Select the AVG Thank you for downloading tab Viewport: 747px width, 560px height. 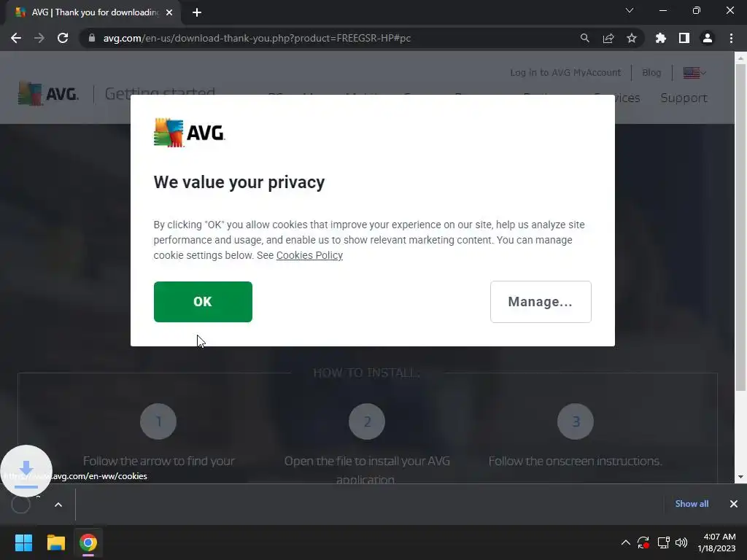point(94,12)
